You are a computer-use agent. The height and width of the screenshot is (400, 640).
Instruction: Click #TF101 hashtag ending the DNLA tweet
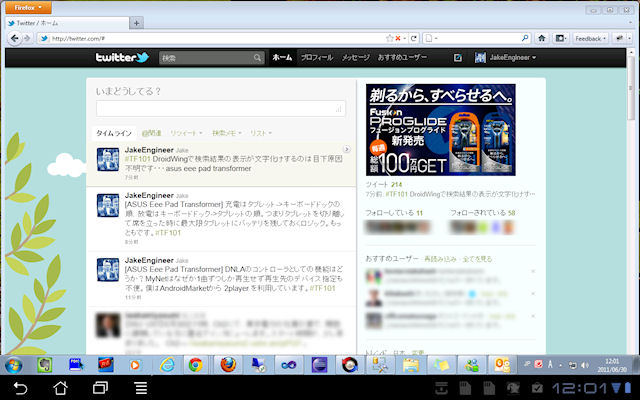pos(322,288)
